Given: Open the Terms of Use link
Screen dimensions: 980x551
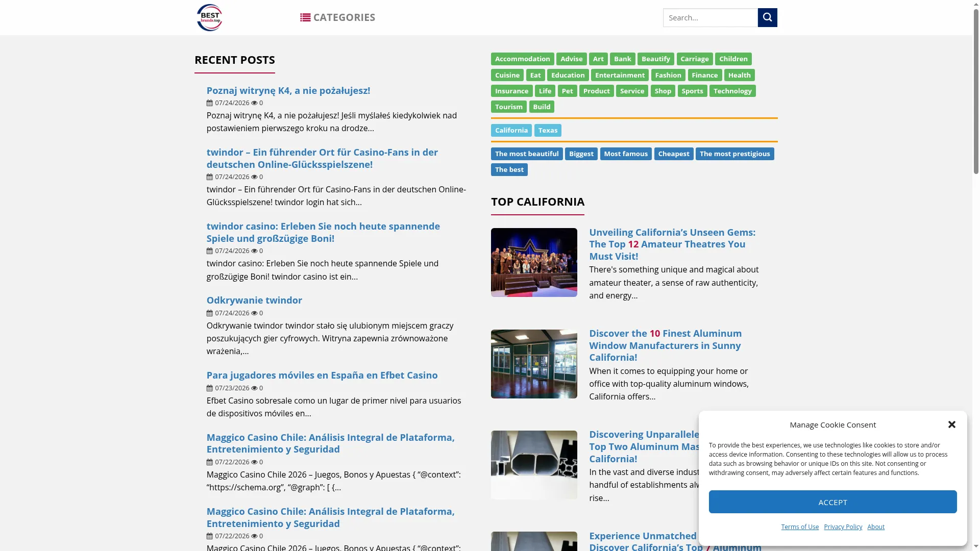Looking at the screenshot, I should [x=800, y=527].
